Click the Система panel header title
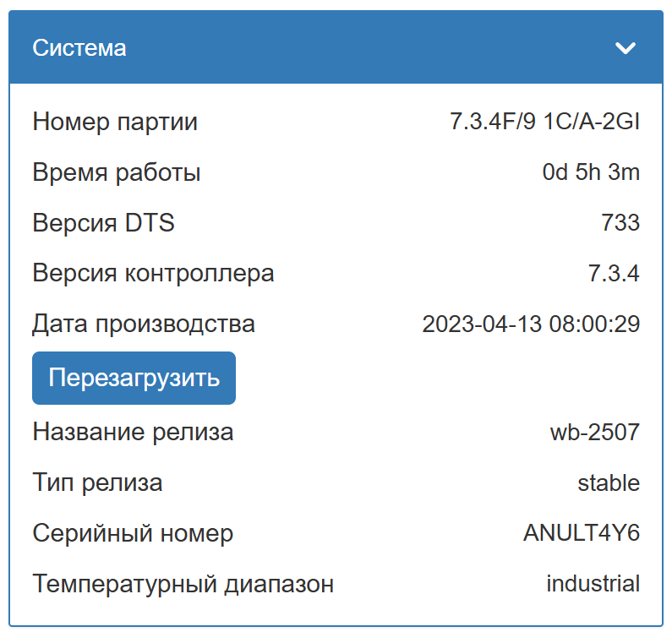The image size is (672, 643). [x=79, y=48]
